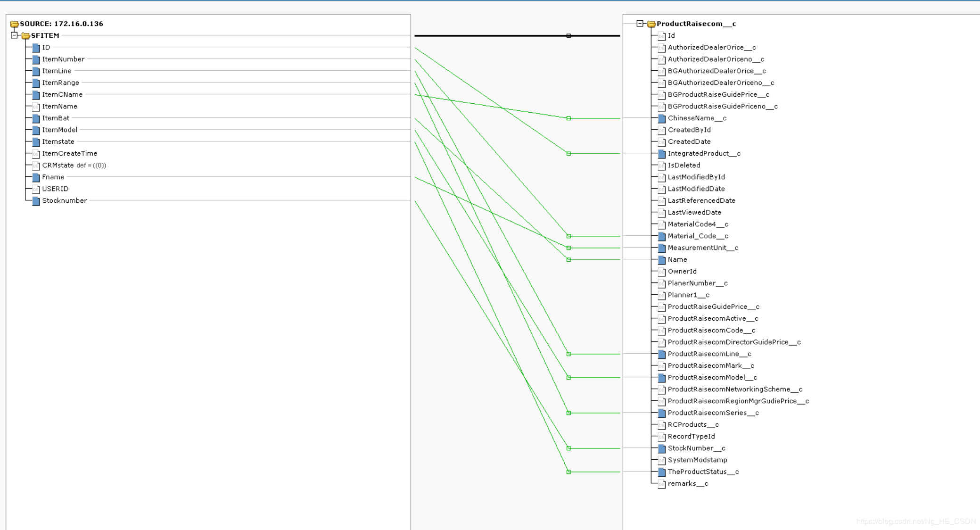Select the CRMstate source field
980x530 pixels.
(x=74, y=165)
